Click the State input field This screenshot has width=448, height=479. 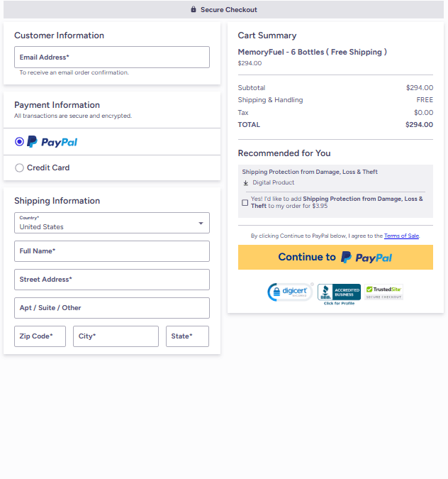tap(187, 336)
